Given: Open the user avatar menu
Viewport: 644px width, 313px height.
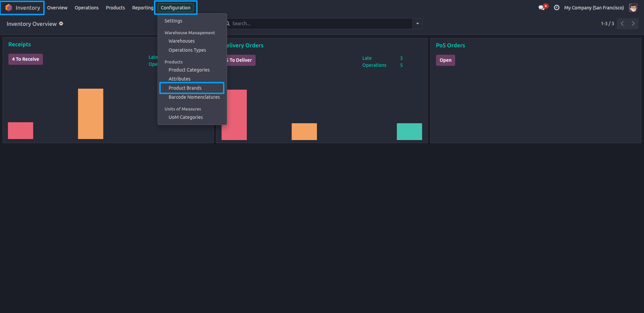Looking at the screenshot, I should (x=633, y=8).
